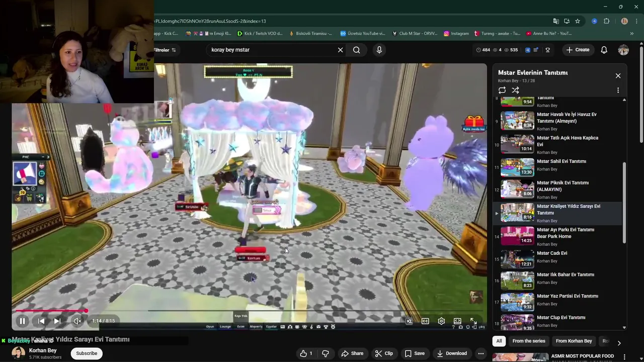
Task: Select From Korhan Bey chip
Action: point(574,341)
